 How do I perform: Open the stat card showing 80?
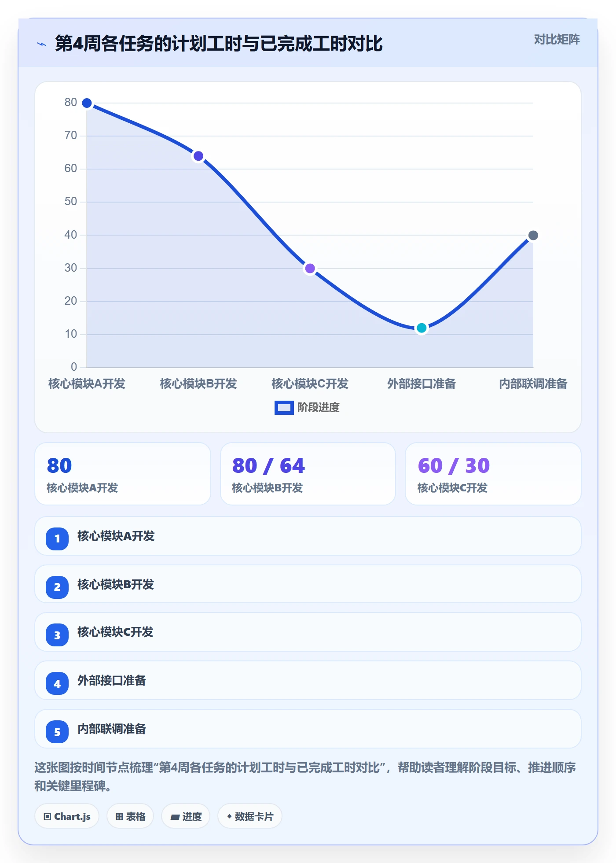123,474
